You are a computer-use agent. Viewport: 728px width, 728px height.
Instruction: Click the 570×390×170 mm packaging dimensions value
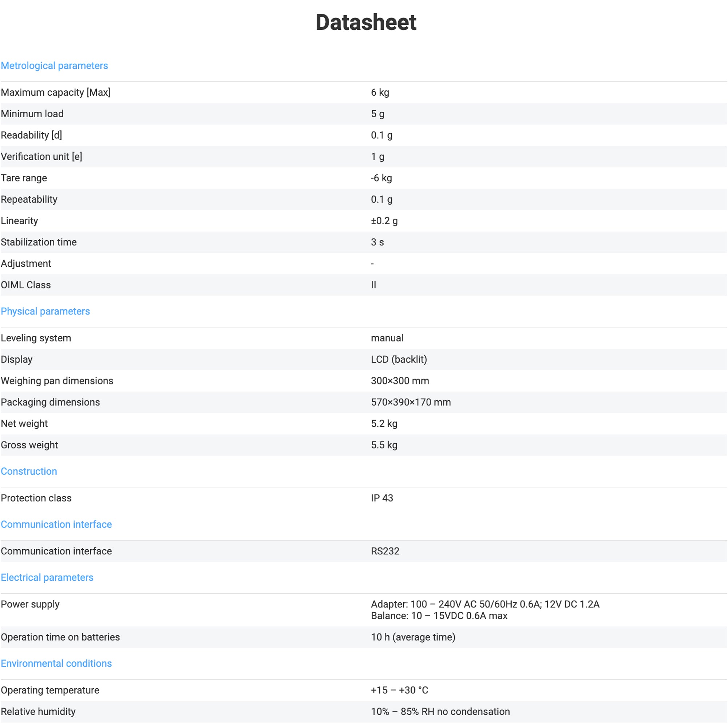[411, 402]
